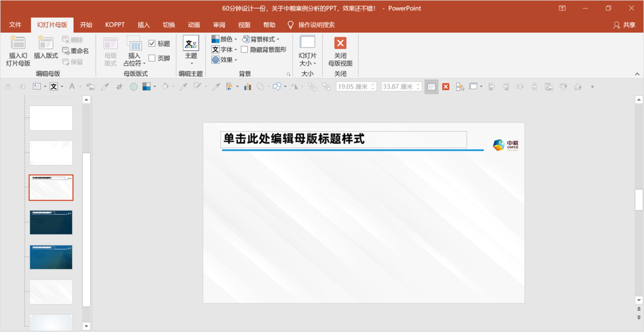Viewport: 644px width, 332px height.
Task: Open the Colors (颜色) dropdown
Action: click(x=224, y=39)
